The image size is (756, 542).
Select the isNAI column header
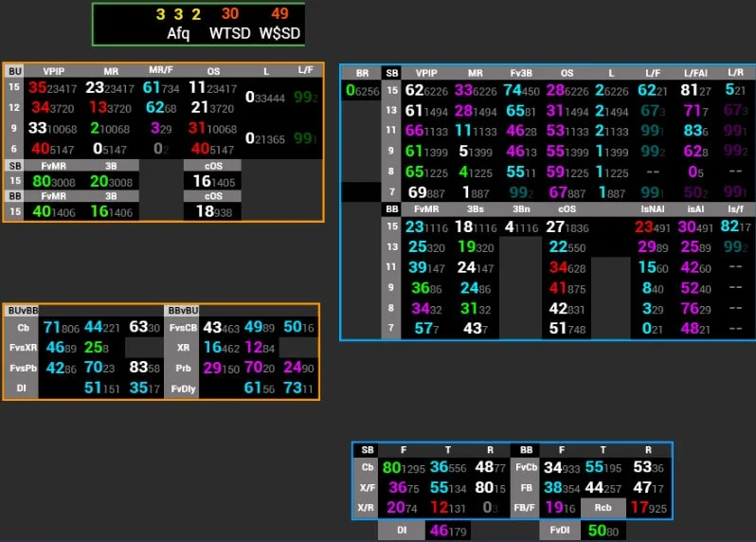point(652,209)
